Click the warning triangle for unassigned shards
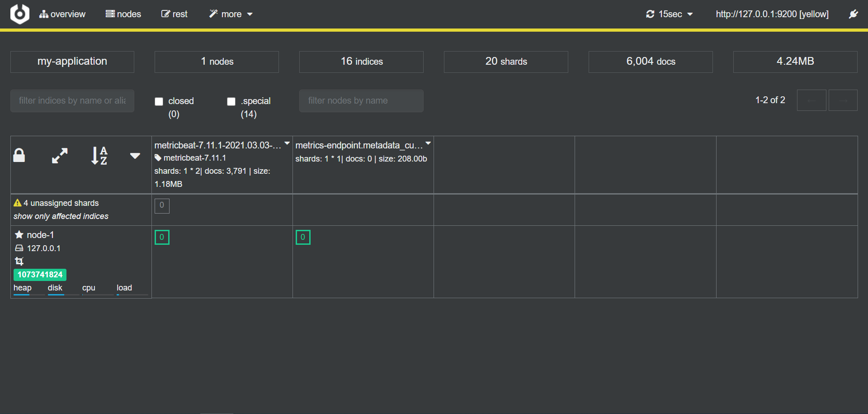 point(18,203)
